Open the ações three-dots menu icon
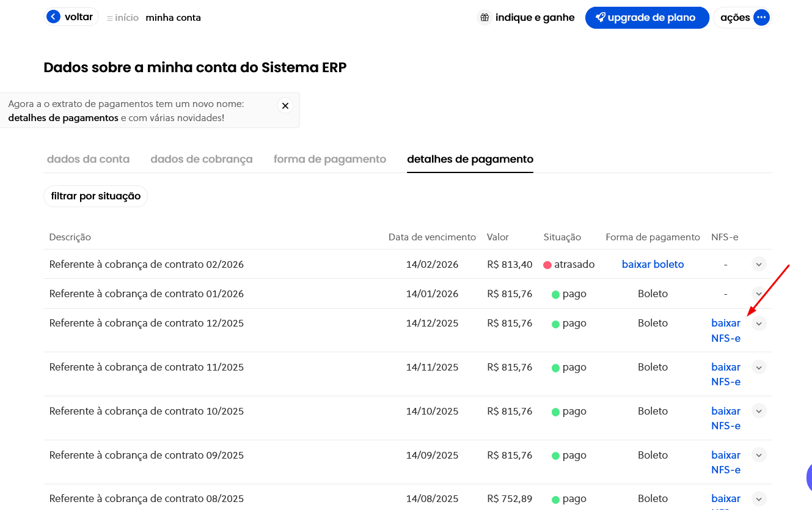This screenshot has width=812, height=510. click(761, 18)
